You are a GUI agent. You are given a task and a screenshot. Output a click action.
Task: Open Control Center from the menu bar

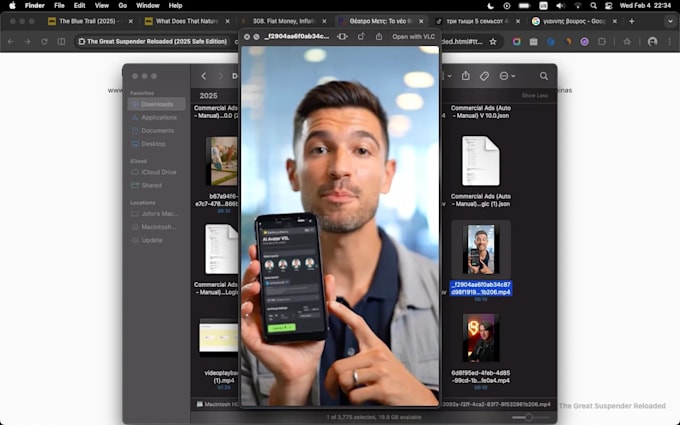click(608, 6)
